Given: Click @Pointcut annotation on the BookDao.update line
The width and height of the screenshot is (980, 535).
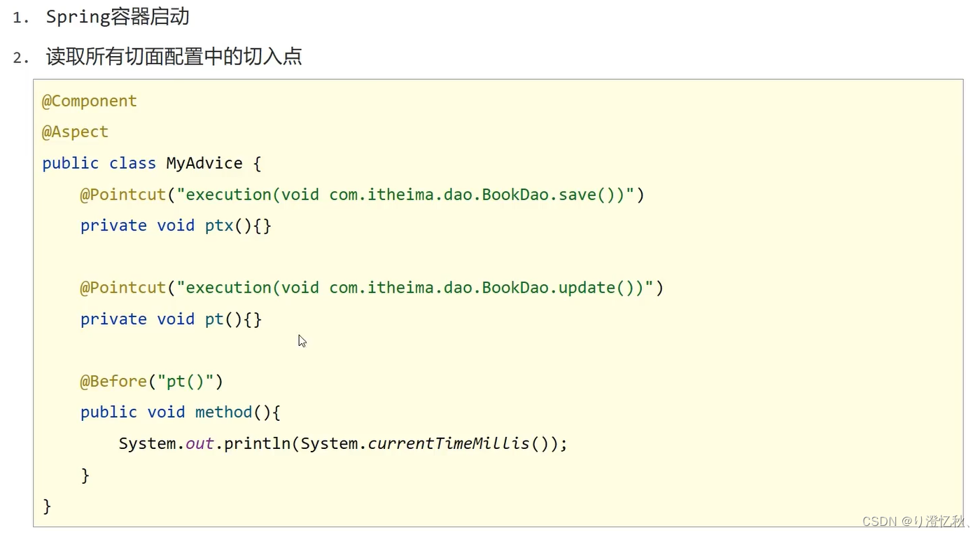Looking at the screenshot, I should click(122, 287).
